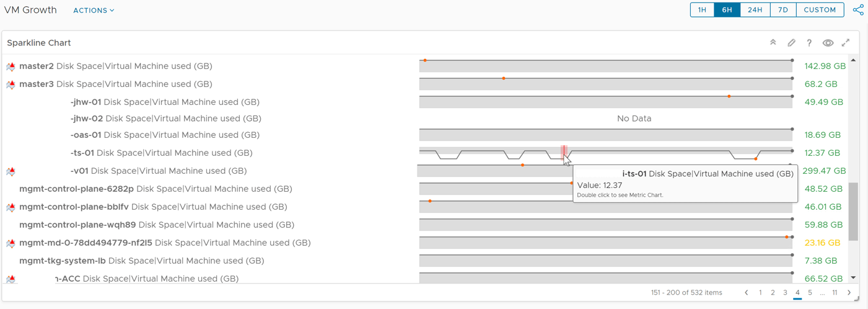Open page 5 of results
The width and height of the screenshot is (868, 309).
[810, 293]
